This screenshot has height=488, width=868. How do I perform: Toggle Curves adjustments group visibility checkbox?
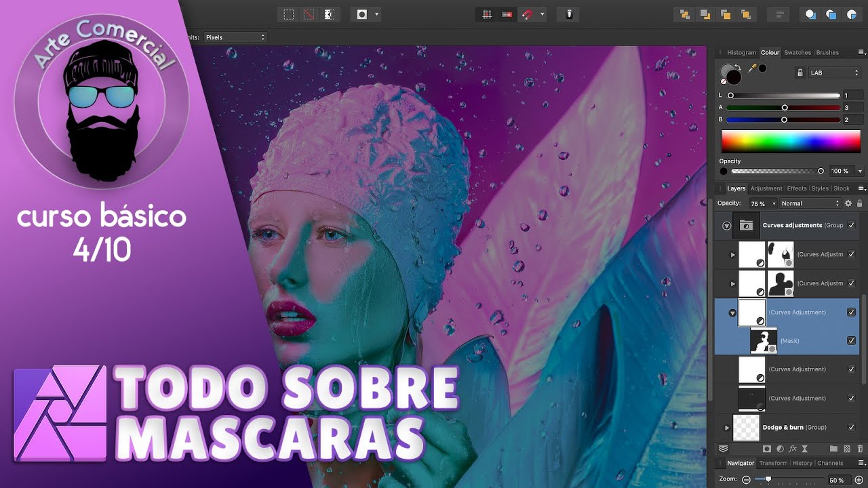pos(851,225)
